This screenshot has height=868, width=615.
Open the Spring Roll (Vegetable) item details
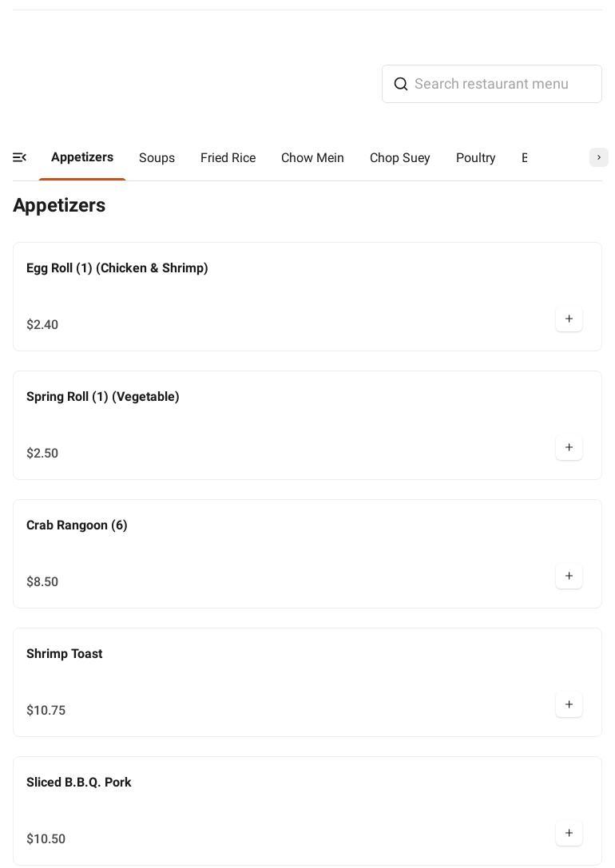[x=103, y=397]
